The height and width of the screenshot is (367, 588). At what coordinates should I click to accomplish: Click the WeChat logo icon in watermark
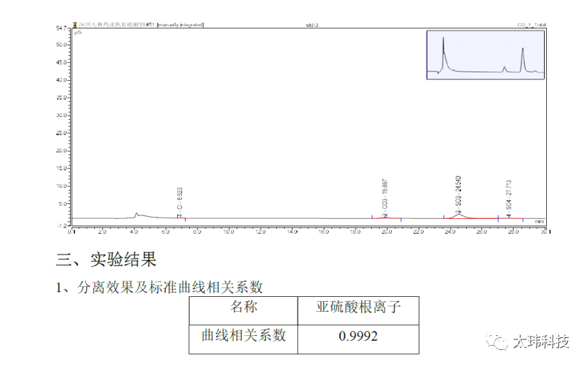tap(496, 341)
